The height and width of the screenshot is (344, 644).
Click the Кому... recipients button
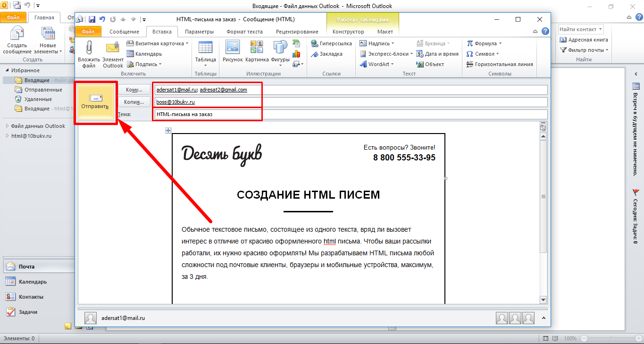pyautogui.click(x=134, y=90)
